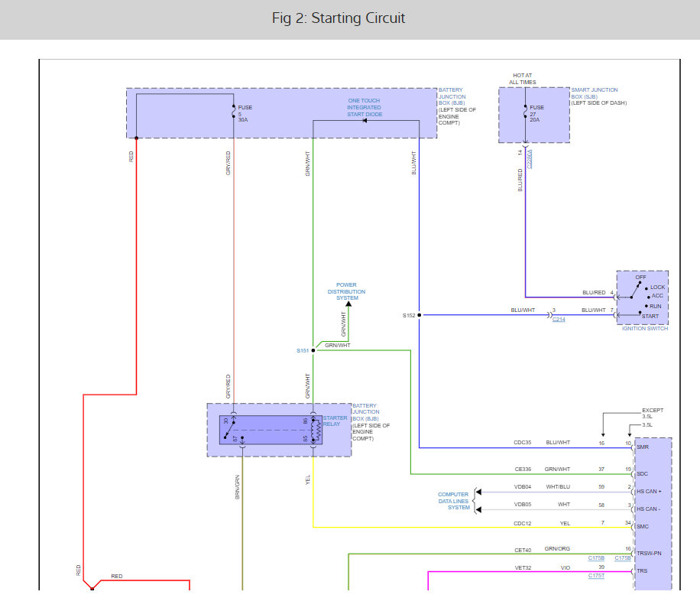Select the Starter Relay label

click(335, 421)
